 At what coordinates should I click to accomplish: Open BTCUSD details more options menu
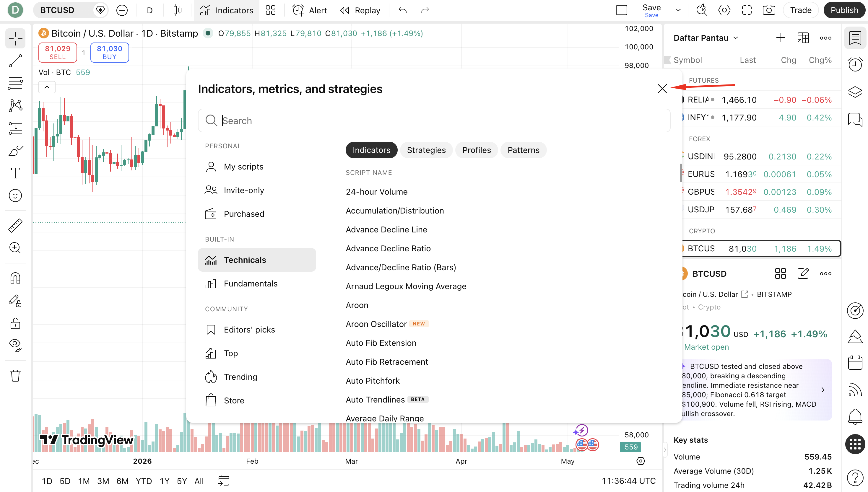coord(825,274)
